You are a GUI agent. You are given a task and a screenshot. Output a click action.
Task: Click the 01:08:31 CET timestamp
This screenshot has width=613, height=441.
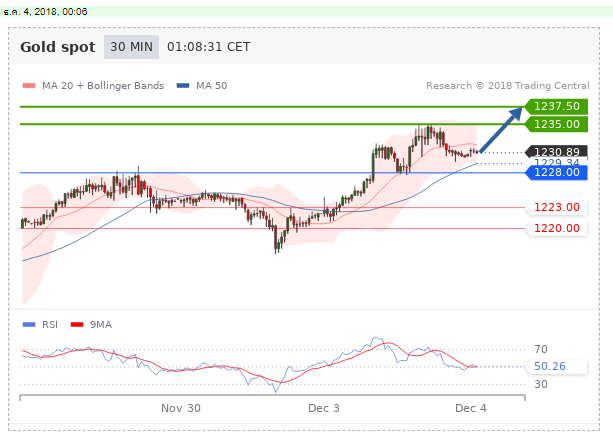[x=208, y=47]
